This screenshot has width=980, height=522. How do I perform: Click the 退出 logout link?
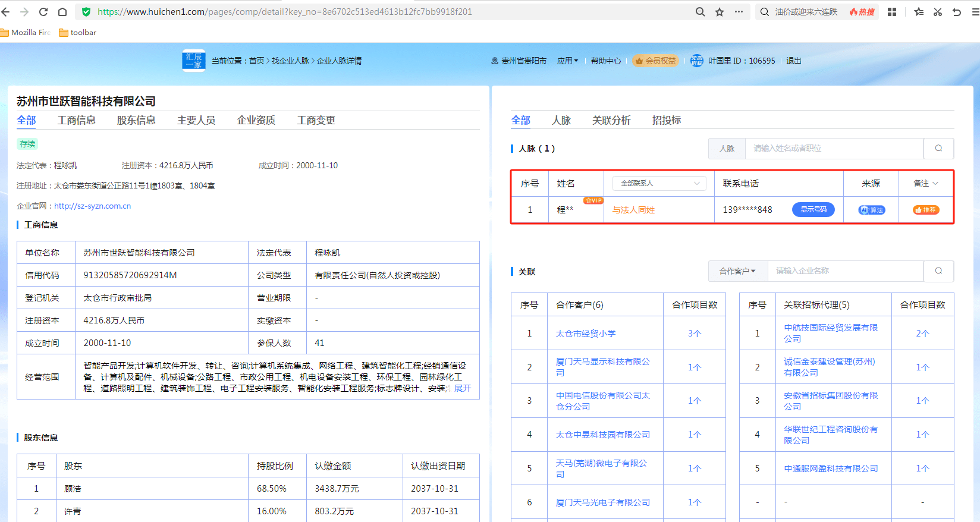pyautogui.click(x=794, y=61)
